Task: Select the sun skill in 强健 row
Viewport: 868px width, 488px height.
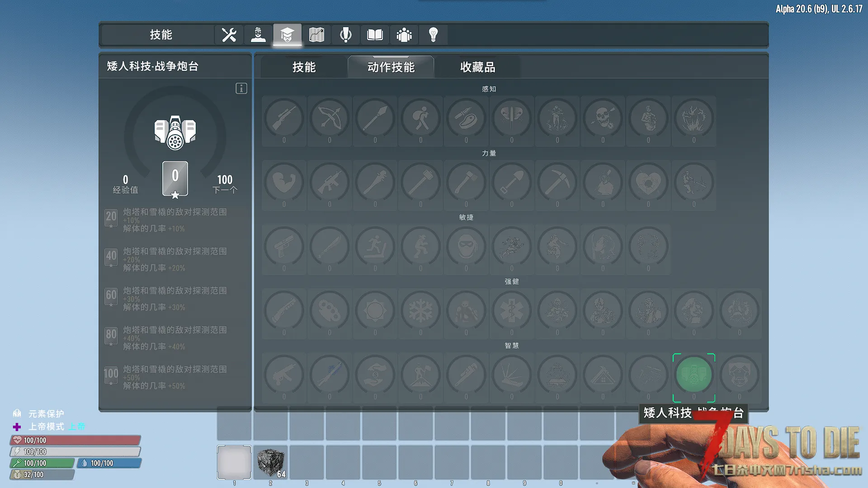Action: (375, 313)
